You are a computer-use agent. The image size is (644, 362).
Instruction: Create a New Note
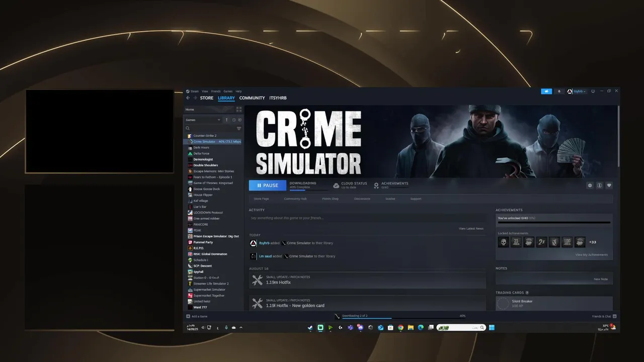601,279
